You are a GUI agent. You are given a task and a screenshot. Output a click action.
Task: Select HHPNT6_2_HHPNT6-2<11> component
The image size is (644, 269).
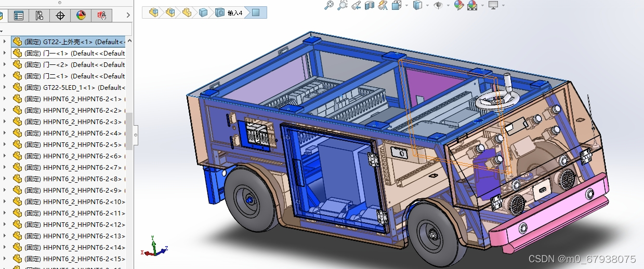tap(69, 213)
